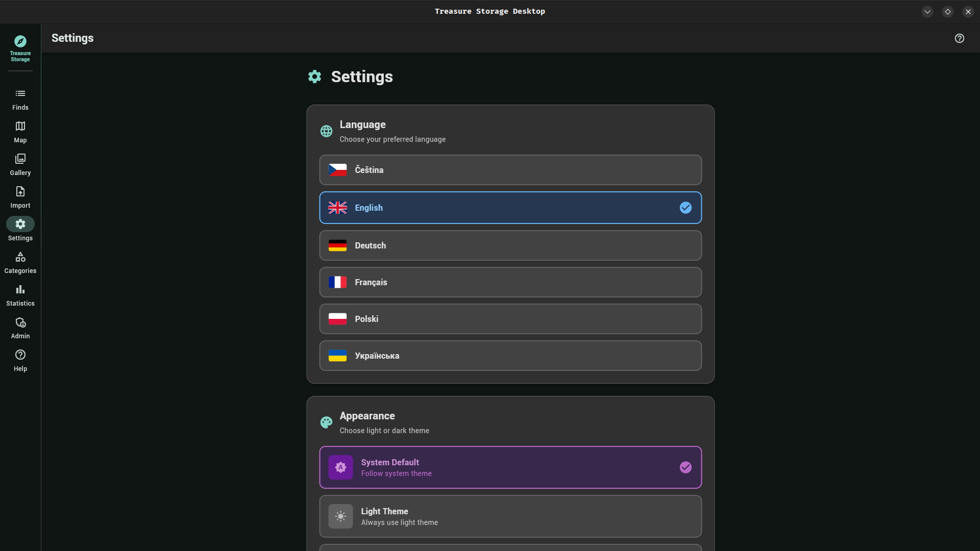This screenshot has height=551, width=980.
Task: Click the English selected checkmark
Action: (685, 208)
